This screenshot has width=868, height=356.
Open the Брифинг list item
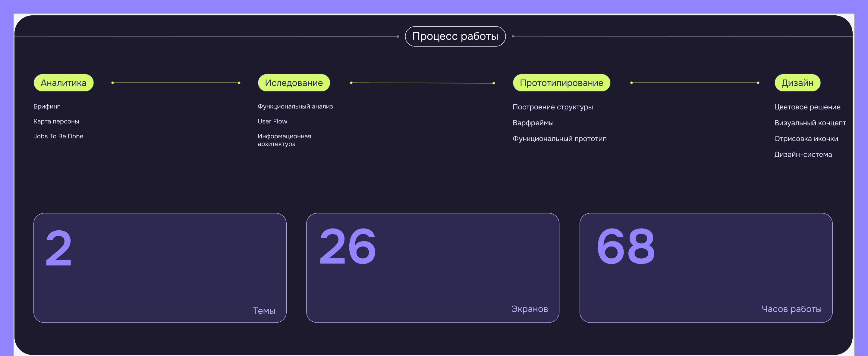click(46, 106)
